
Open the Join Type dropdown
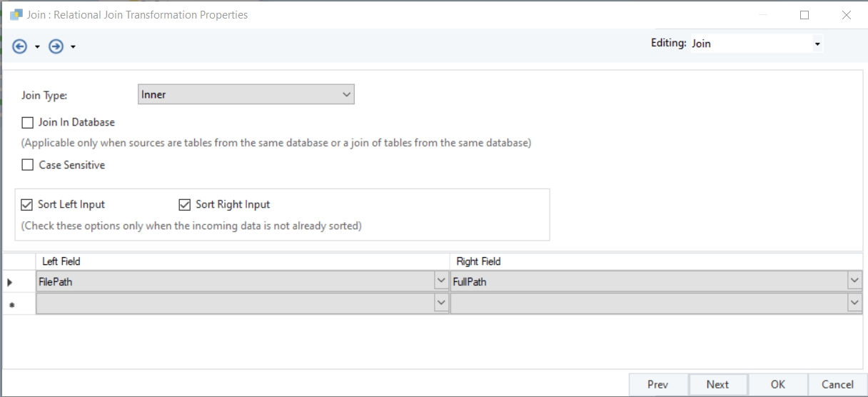coord(346,94)
